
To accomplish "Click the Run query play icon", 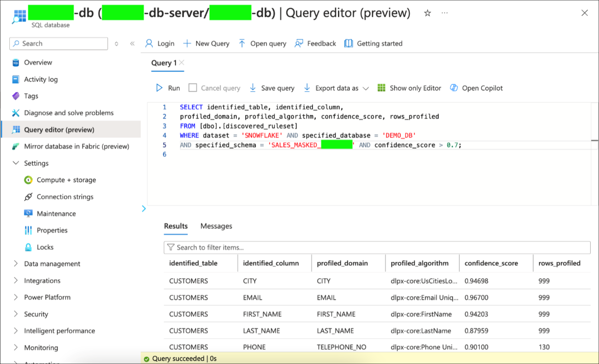I will (159, 88).
